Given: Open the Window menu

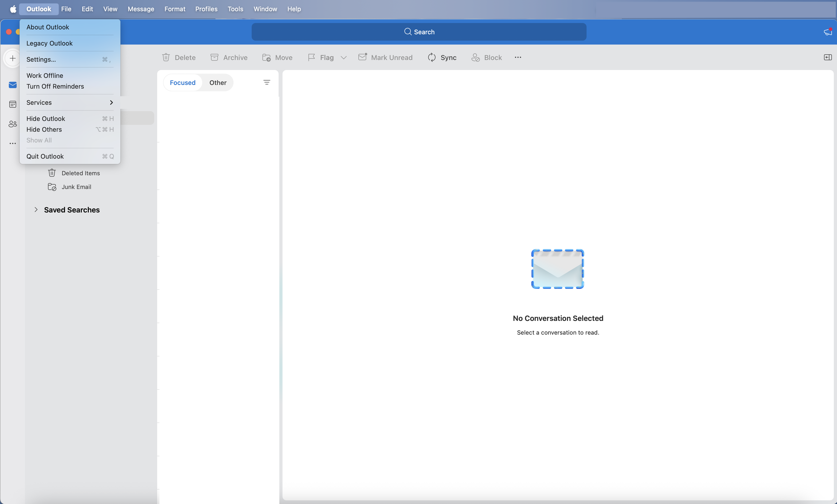Looking at the screenshot, I should click(x=265, y=9).
